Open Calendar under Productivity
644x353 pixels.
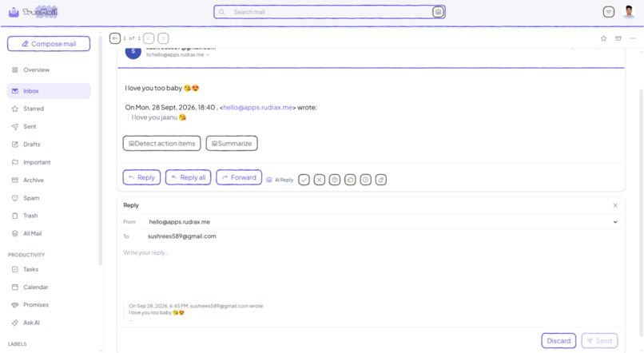click(x=49, y=287)
